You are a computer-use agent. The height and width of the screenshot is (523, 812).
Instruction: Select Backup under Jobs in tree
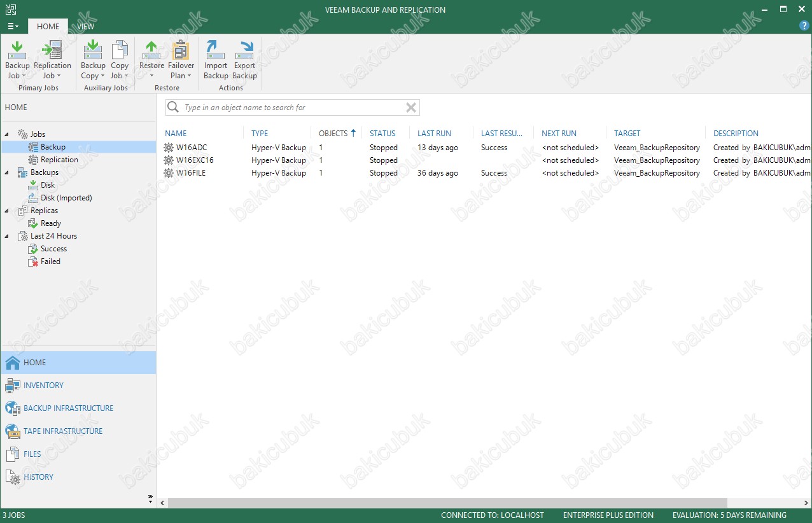click(x=53, y=147)
